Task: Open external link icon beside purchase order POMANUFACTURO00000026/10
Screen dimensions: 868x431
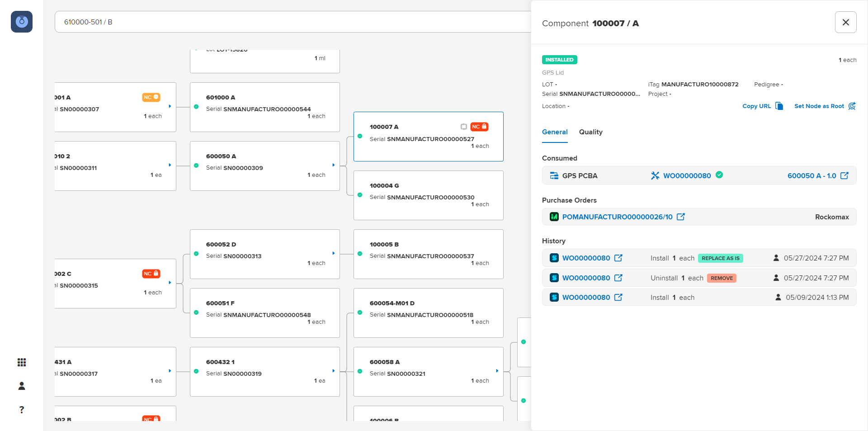Action: (680, 217)
